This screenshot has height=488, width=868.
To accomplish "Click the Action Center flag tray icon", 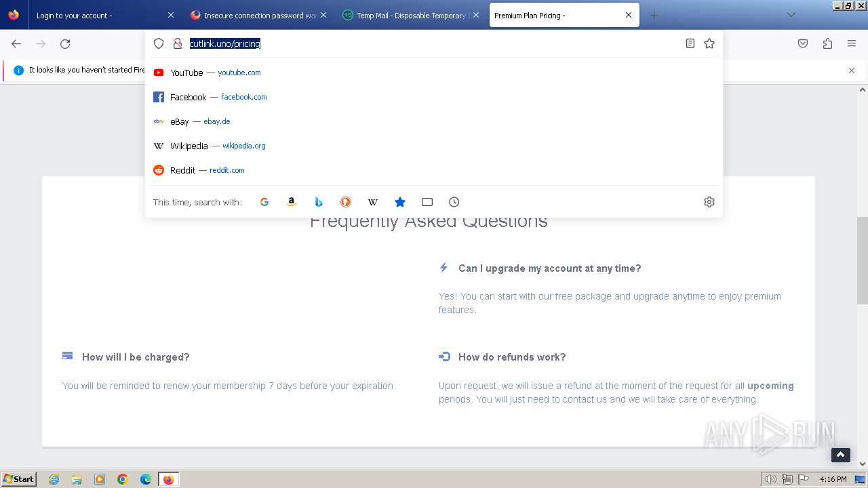I will [x=803, y=479].
